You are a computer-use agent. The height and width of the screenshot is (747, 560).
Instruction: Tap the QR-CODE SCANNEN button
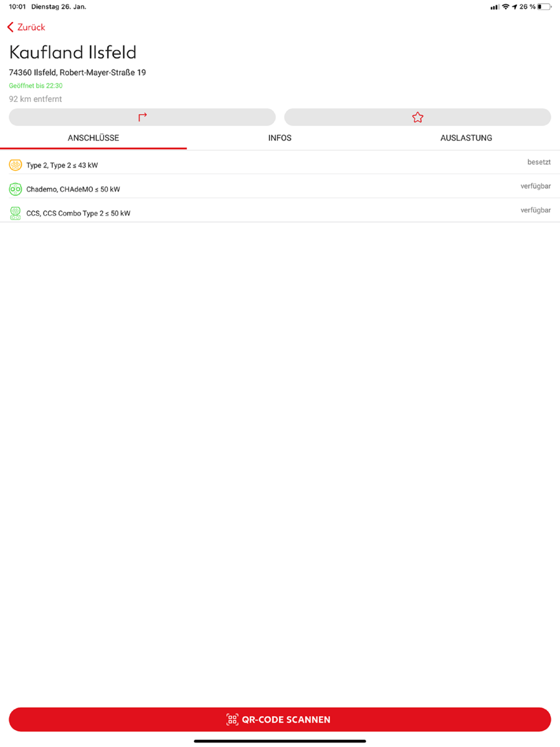(x=280, y=720)
